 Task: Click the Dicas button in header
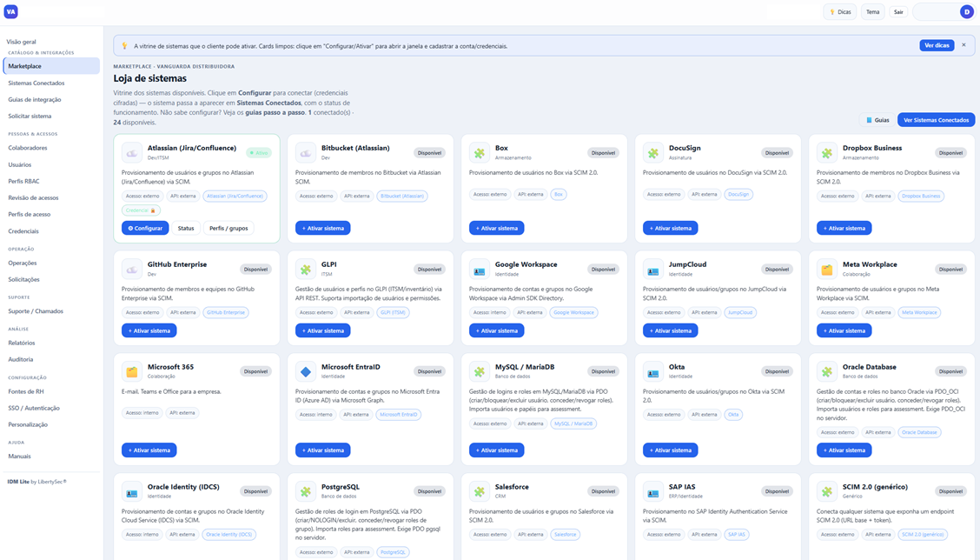840,12
